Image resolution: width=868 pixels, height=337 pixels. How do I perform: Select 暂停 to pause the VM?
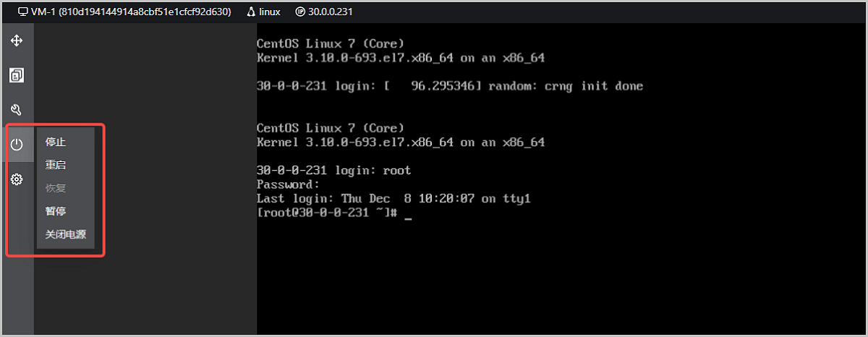point(56,211)
